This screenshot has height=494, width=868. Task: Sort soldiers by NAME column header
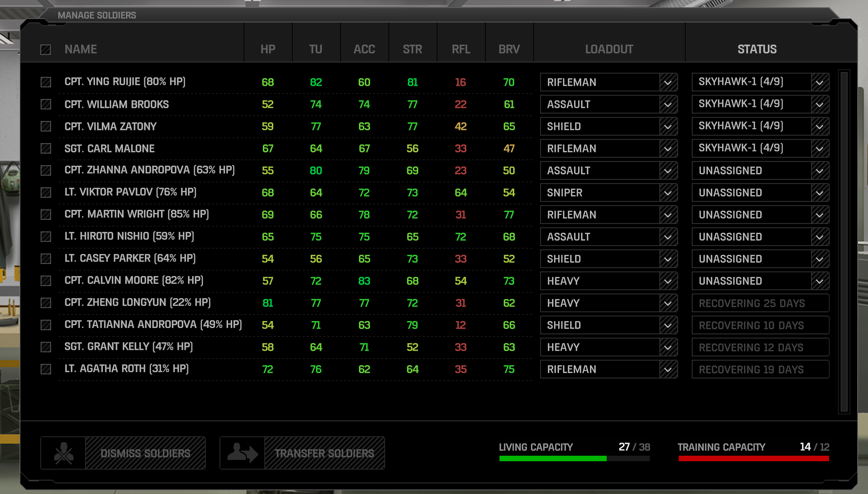[x=81, y=49]
